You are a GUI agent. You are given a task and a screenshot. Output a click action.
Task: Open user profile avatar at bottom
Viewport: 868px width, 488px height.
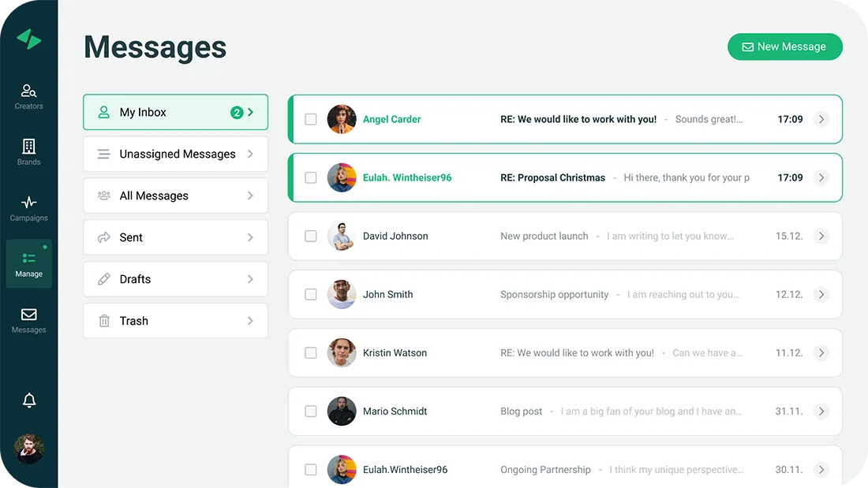(29, 449)
